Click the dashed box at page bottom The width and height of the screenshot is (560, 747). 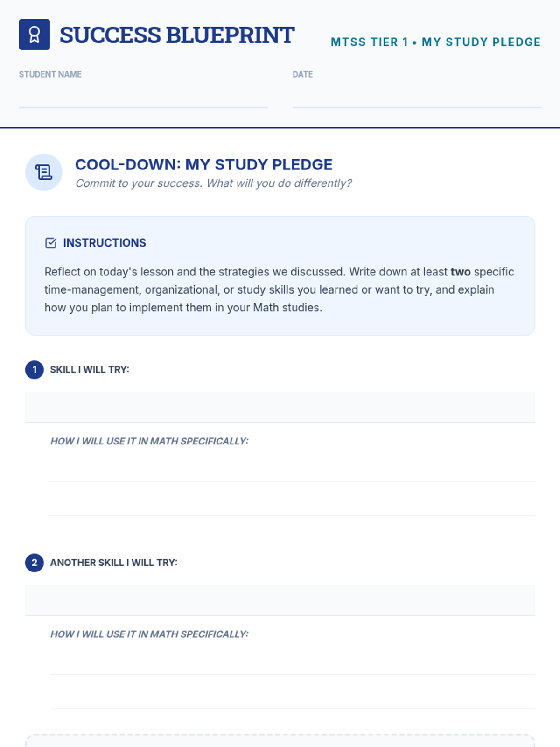point(280,741)
